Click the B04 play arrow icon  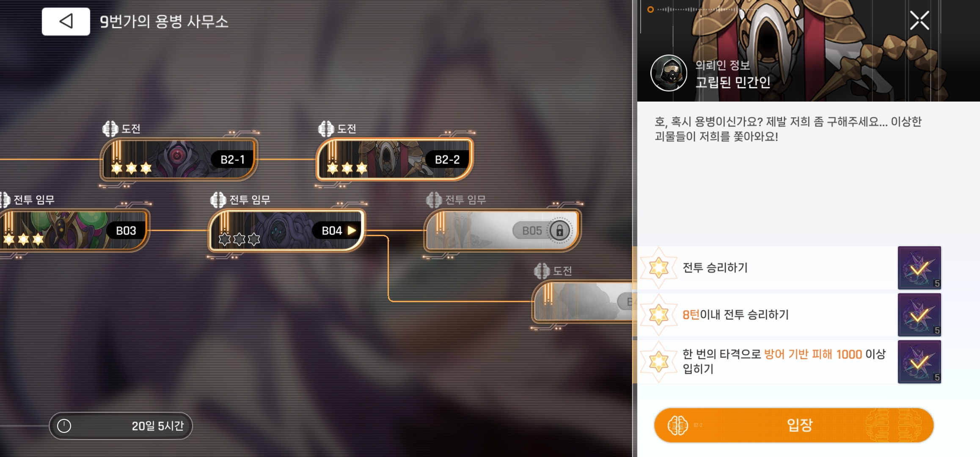[x=352, y=231]
